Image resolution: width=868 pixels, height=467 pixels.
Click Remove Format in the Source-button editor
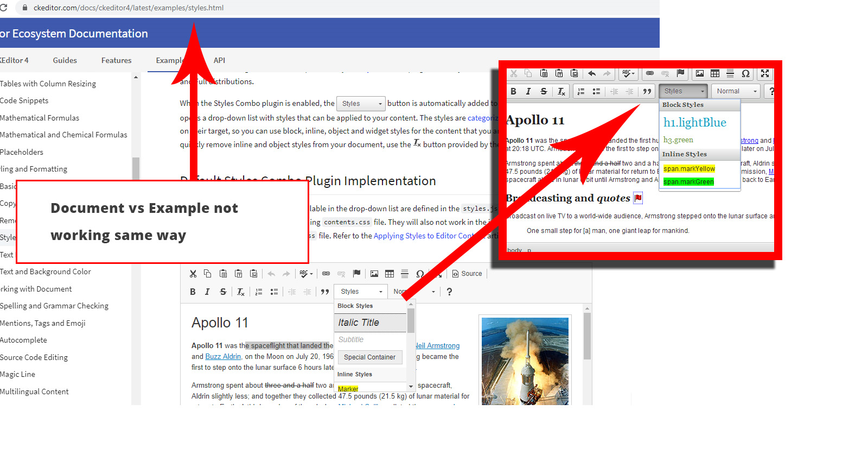point(241,292)
